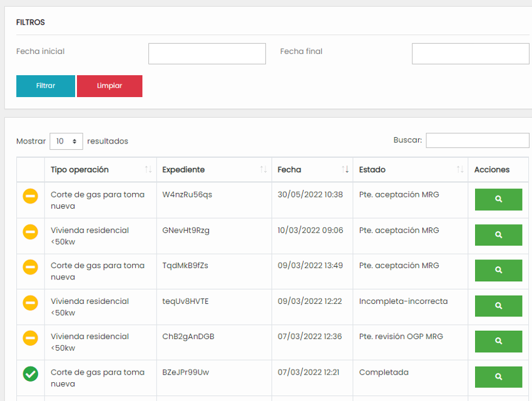Sort table by Tipo operación column
The image size is (532, 401).
100,169
